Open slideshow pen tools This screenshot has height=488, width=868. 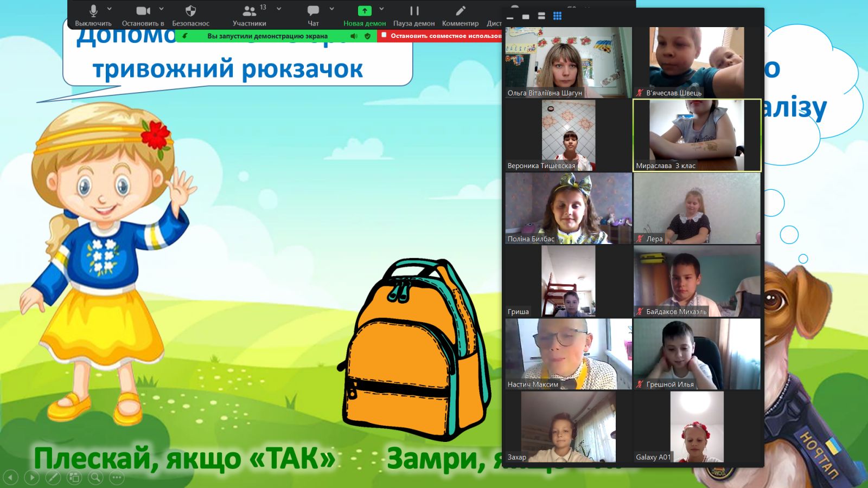point(53,477)
